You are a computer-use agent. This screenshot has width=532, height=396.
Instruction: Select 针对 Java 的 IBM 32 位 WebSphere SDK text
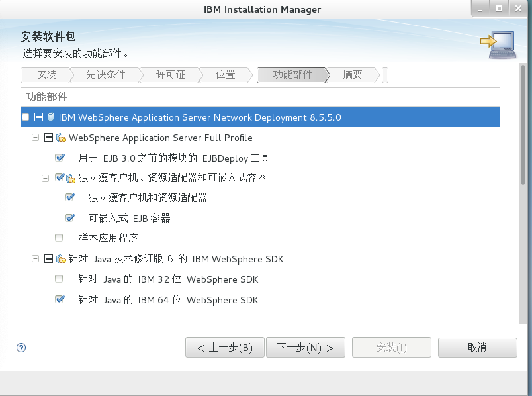(168, 279)
